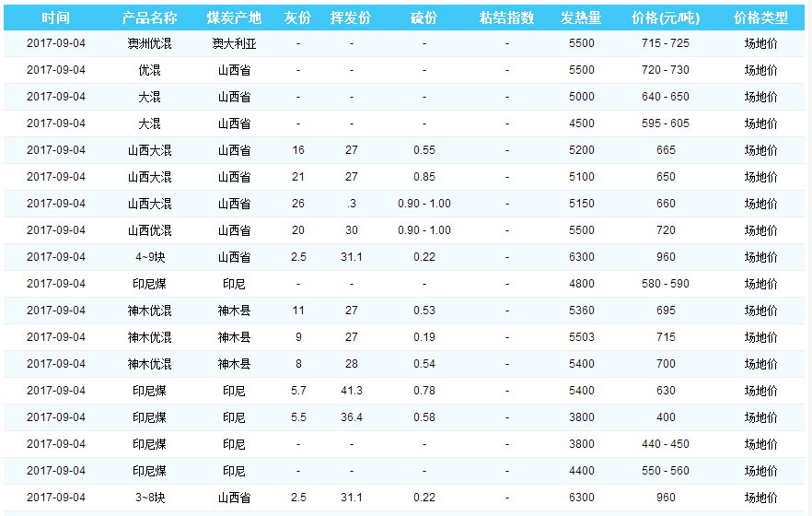Click the heat value cell 5503
This screenshot has width=812, height=516.
[581, 337]
